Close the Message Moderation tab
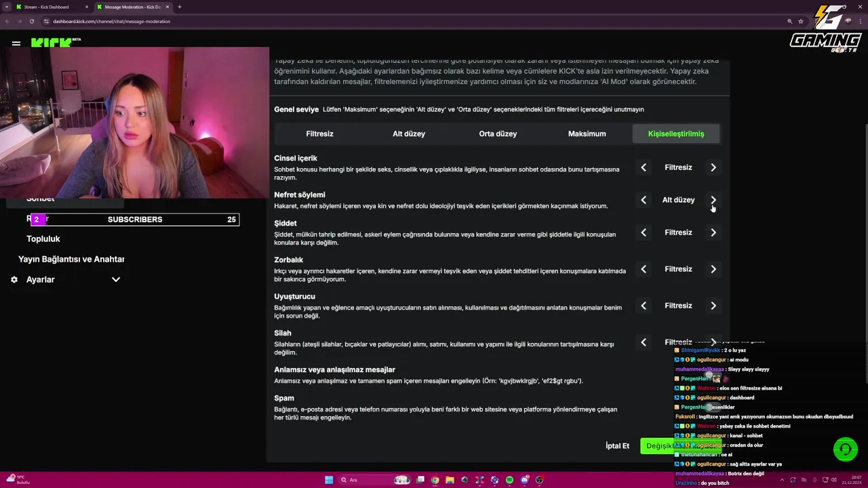Viewport: 868px width, 488px height. [x=167, y=7]
